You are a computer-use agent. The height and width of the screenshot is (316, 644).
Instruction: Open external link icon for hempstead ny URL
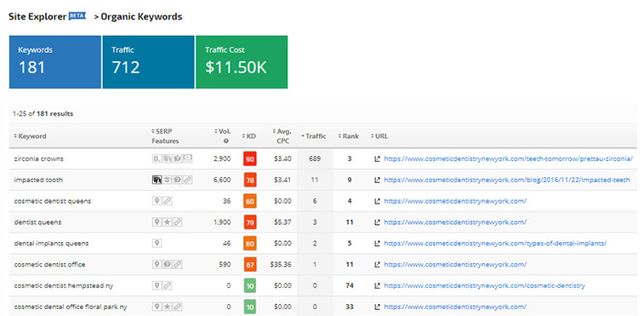[377, 285]
